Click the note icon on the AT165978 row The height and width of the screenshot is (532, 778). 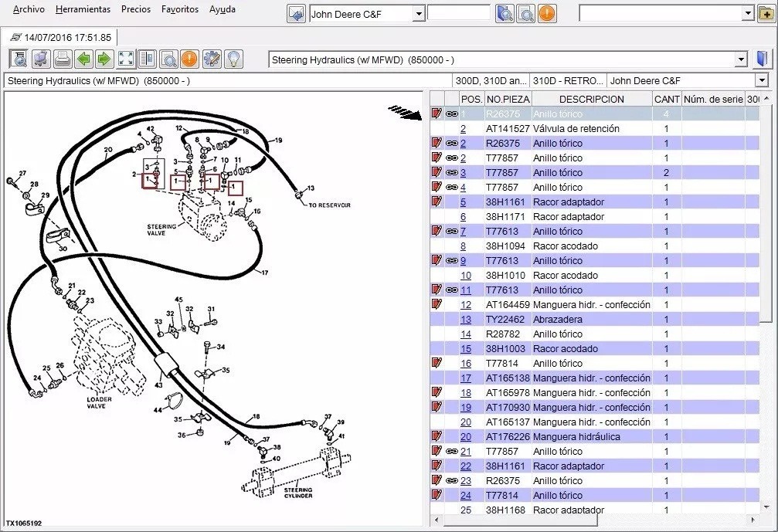(x=437, y=393)
